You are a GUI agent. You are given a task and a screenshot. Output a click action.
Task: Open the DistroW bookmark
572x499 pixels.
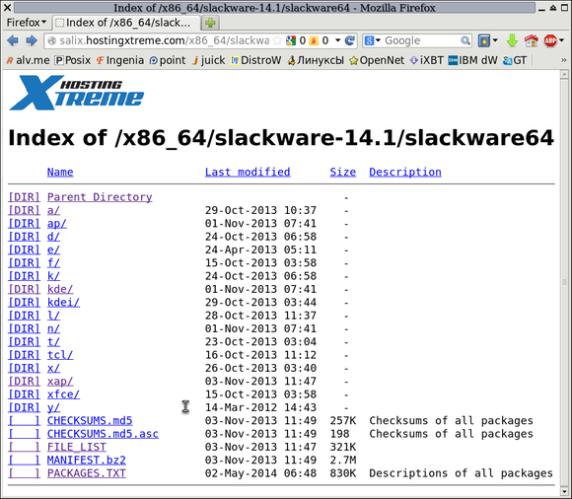tap(256, 60)
